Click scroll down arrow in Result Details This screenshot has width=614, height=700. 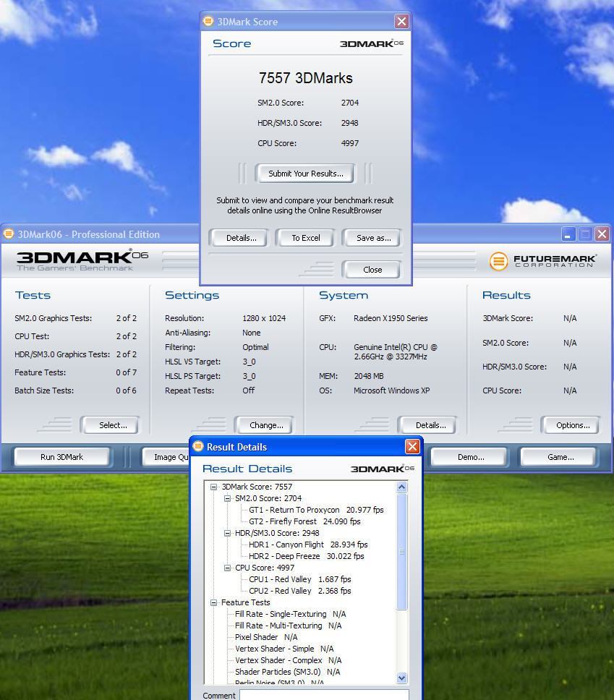coord(401,678)
